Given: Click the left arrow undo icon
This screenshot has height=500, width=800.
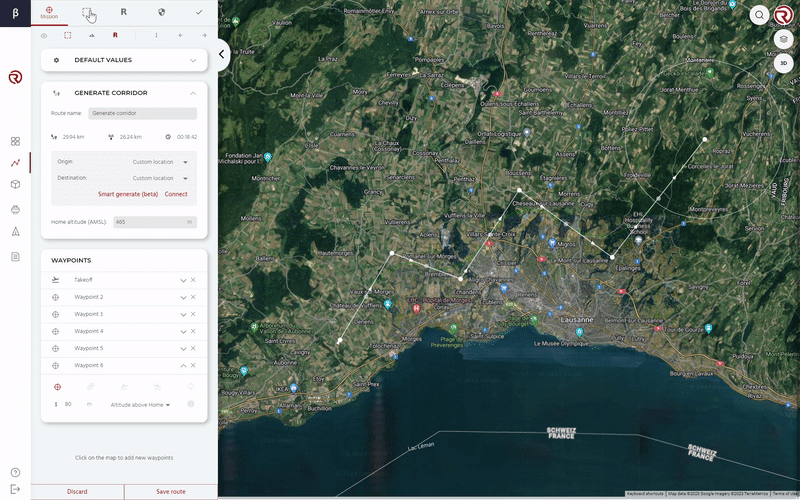Looking at the screenshot, I should click(x=181, y=35).
